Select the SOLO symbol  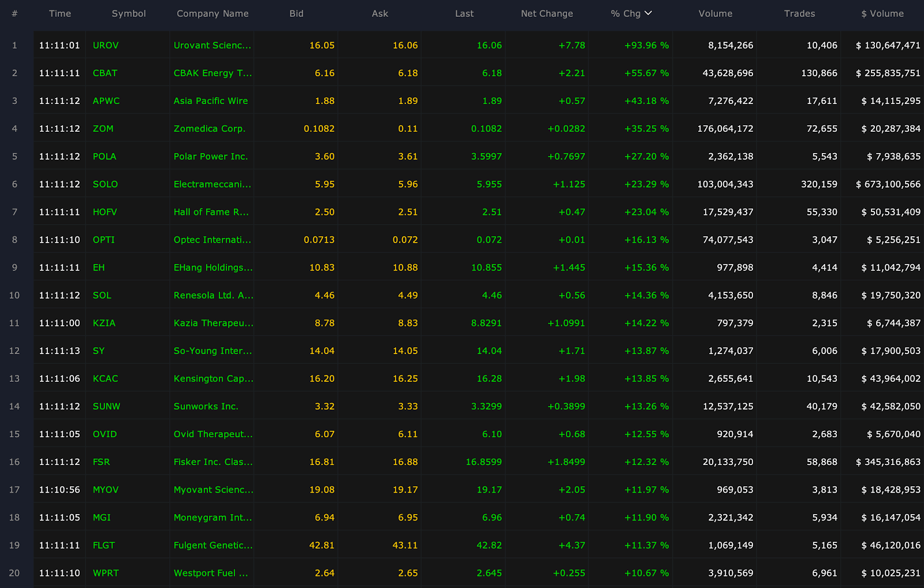pos(105,184)
